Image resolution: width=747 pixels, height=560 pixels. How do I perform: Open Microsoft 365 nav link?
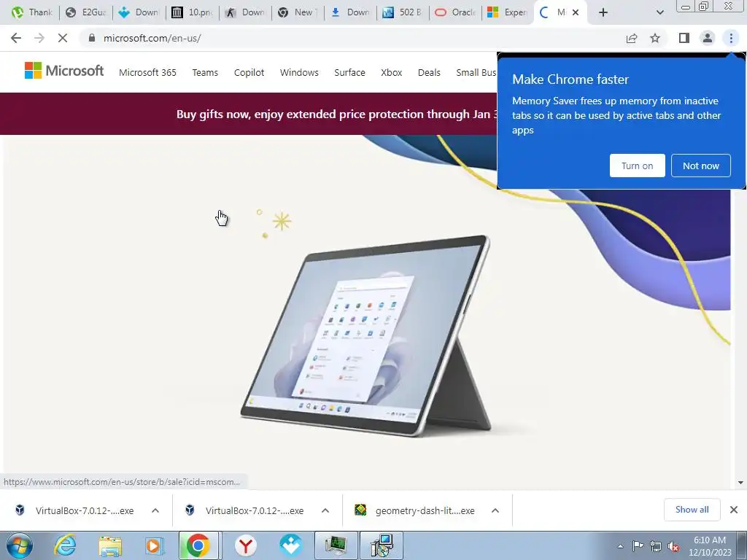pos(147,72)
